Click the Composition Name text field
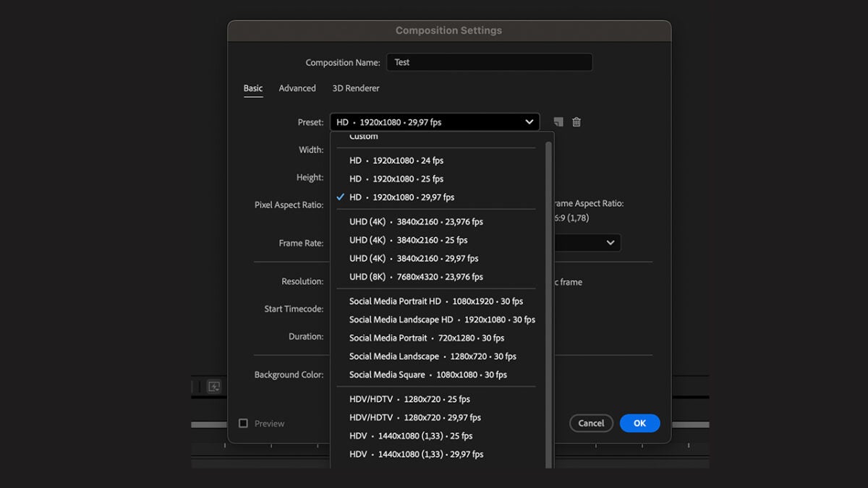Screen dimensions: 868x488 [x=489, y=62]
